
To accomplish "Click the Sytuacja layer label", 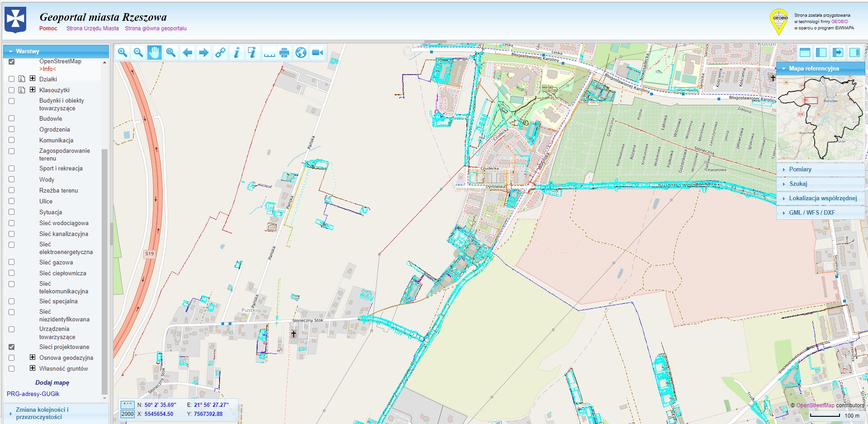I will pyautogui.click(x=51, y=212).
